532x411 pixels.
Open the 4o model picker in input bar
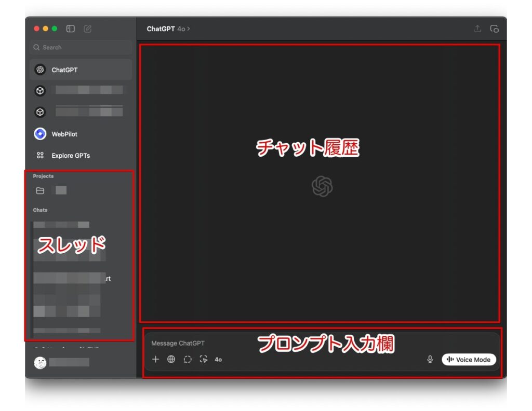[218, 360]
